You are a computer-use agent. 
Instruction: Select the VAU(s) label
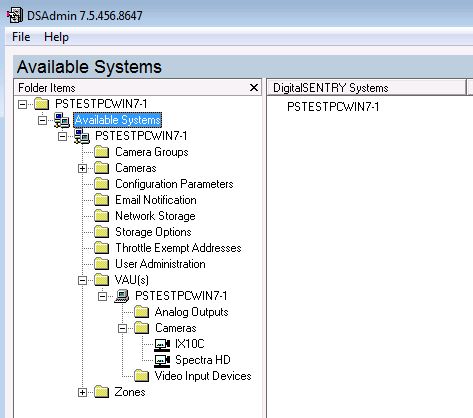tap(131, 280)
